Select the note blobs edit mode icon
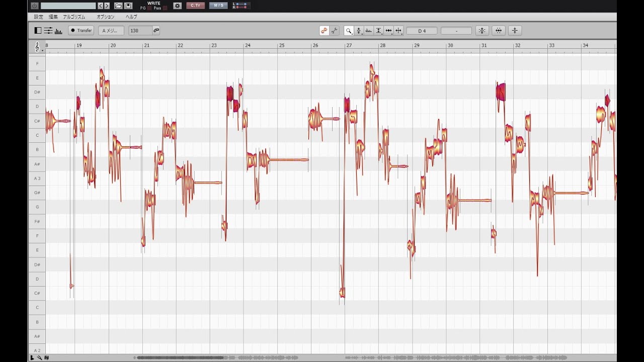The image size is (644, 362). pos(325,31)
